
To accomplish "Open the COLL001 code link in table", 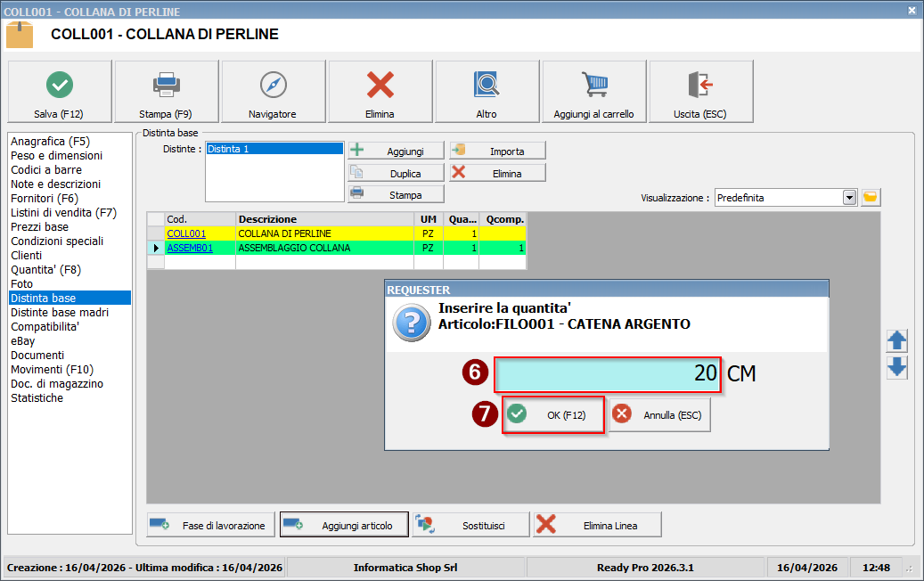I will [186, 233].
